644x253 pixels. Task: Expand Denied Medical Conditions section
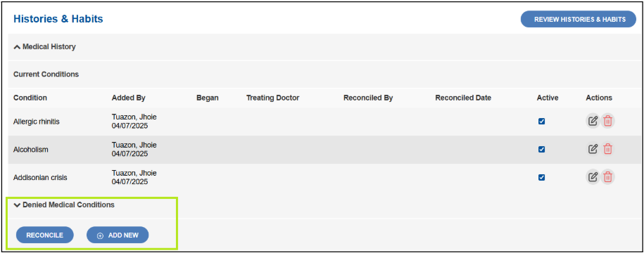coord(63,205)
